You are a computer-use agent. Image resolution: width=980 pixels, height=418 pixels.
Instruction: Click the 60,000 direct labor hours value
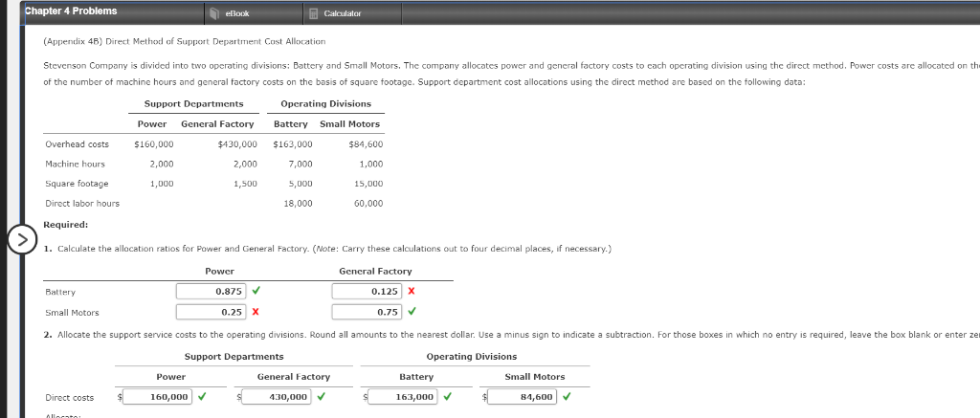(368, 204)
